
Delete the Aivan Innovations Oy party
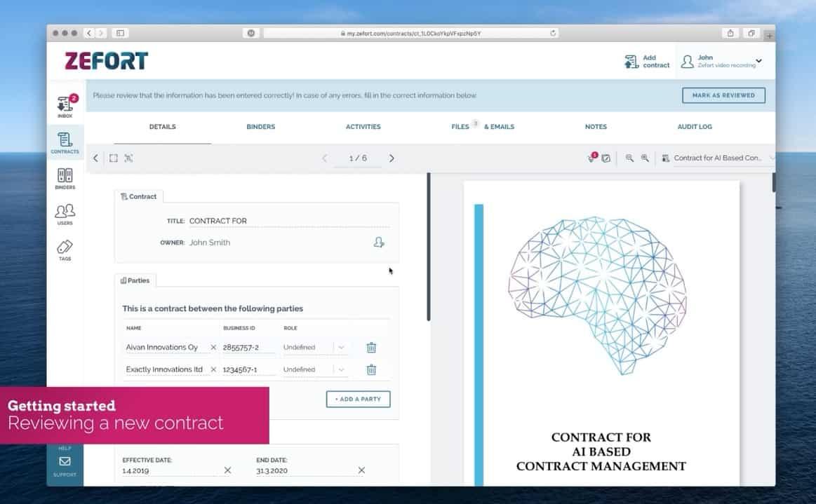coord(371,347)
